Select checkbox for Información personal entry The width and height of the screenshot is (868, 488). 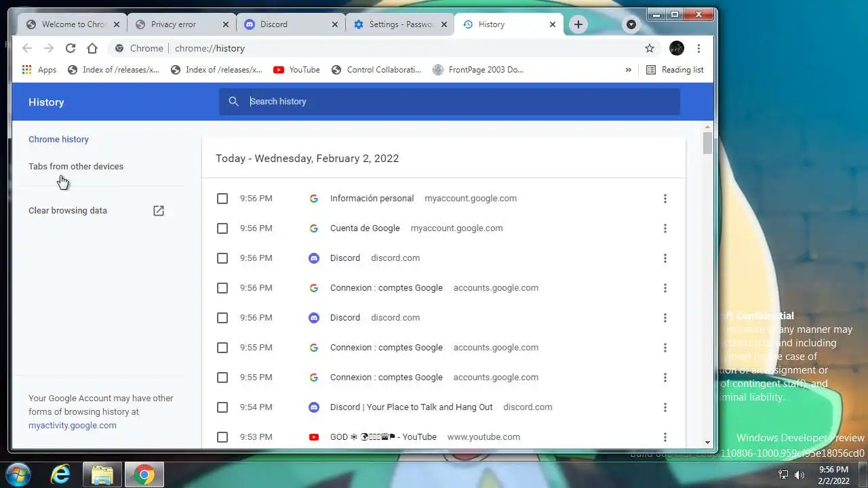click(x=222, y=199)
